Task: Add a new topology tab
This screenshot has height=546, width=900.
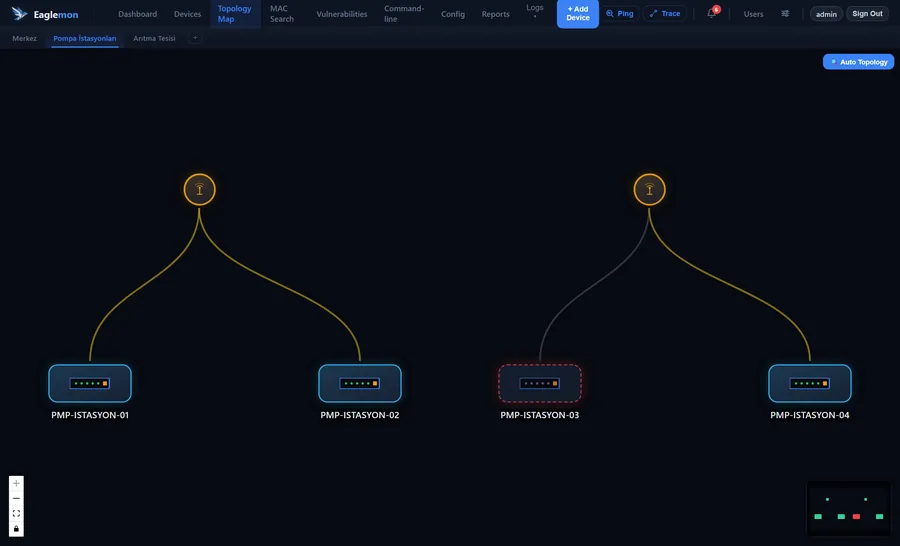Action: pos(195,38)
